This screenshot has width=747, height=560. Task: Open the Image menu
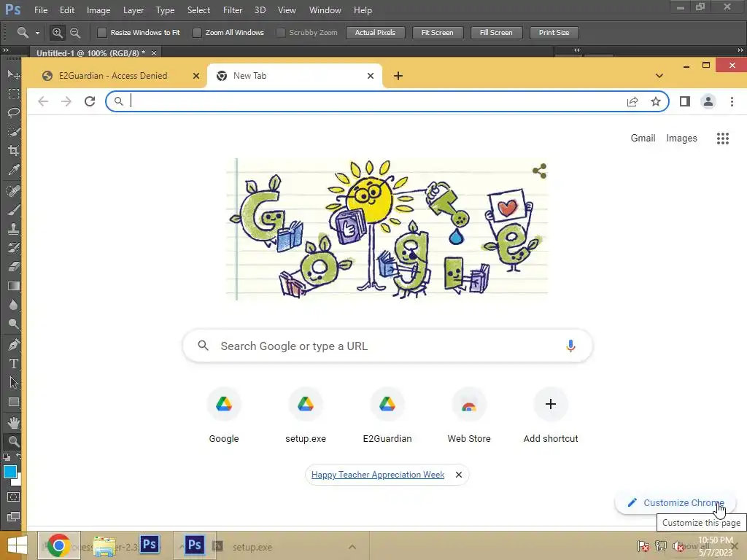click(98, 10)
